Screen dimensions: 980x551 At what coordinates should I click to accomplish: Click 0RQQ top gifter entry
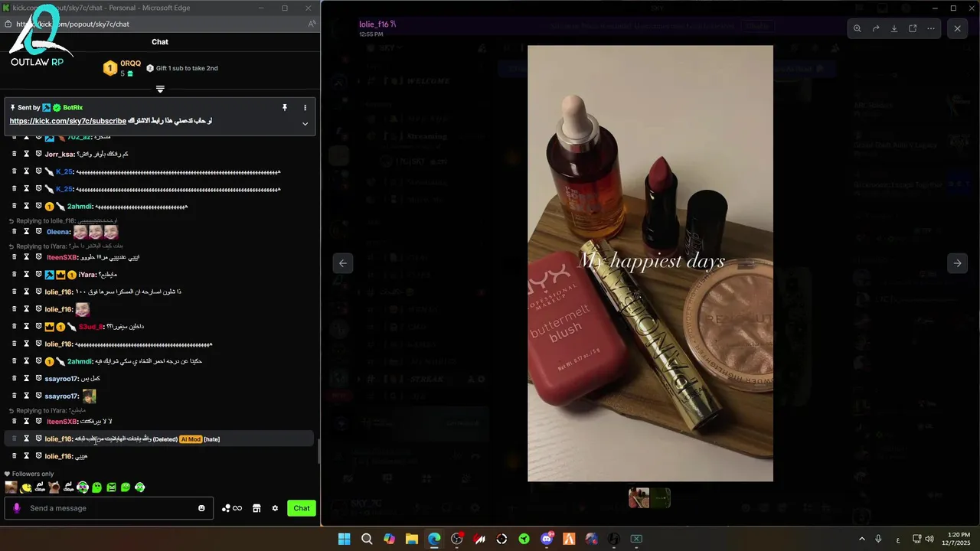coord(122,68)
